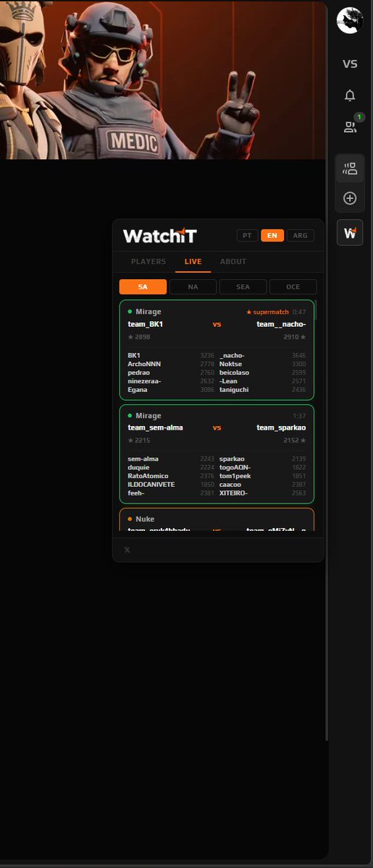This screenshot has height=868, width=373.
Task: Click the Nuke map label
Action: pos(145,519)
